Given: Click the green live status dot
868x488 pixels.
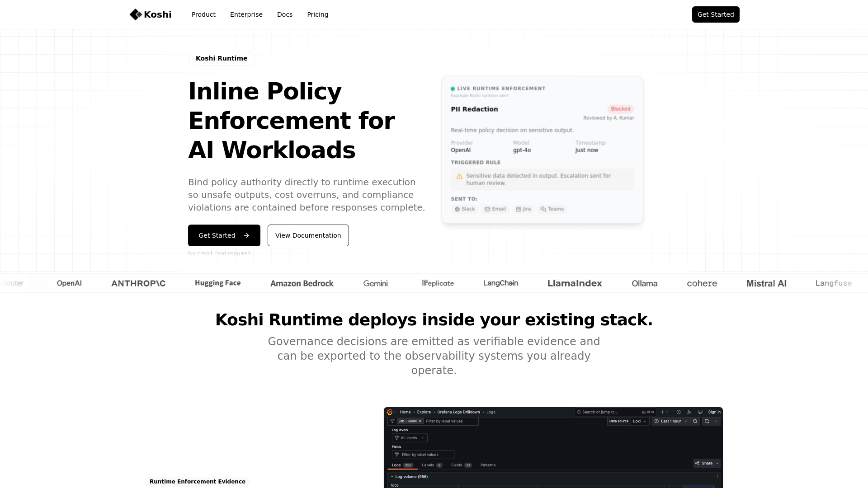Looking at the screenshot, I should [453, 89].
